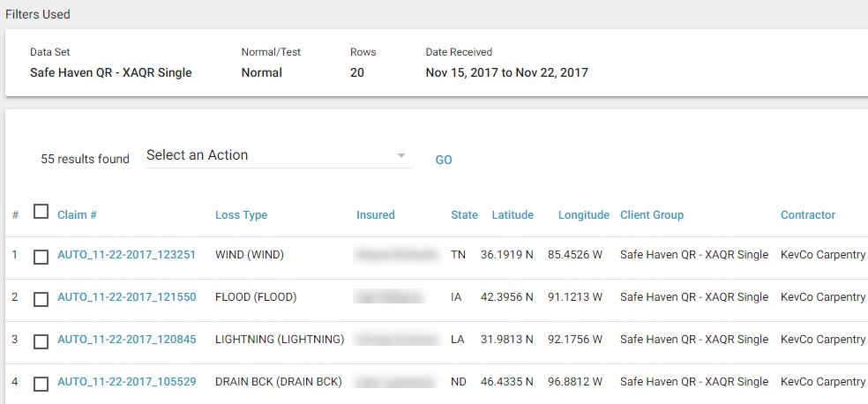
Task: Open claim link AUTO_11-22-2017_121550
Action: (126, 297)
